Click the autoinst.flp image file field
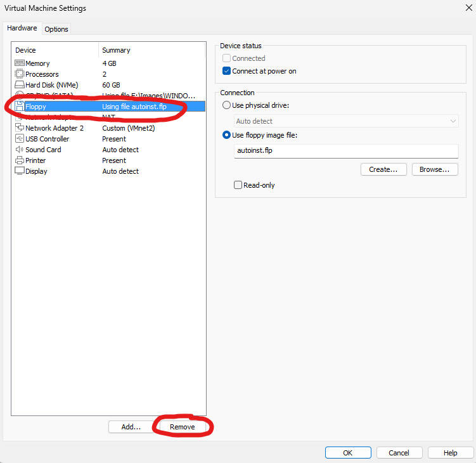Screen dimensions: 476x463 point(345,151)
